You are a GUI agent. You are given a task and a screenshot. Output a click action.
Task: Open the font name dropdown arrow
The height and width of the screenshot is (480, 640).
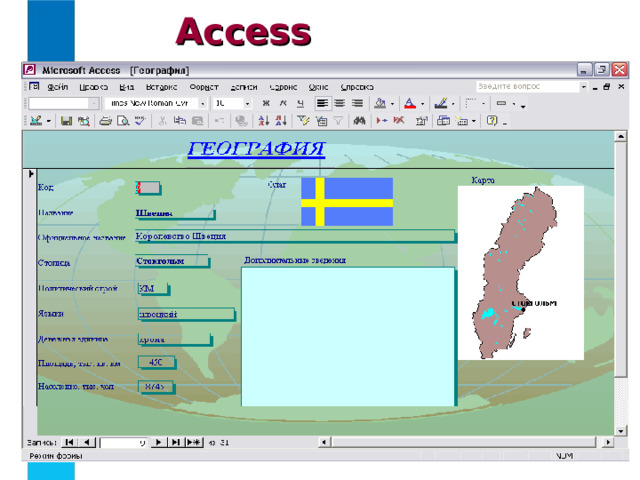tap(203, 104)
